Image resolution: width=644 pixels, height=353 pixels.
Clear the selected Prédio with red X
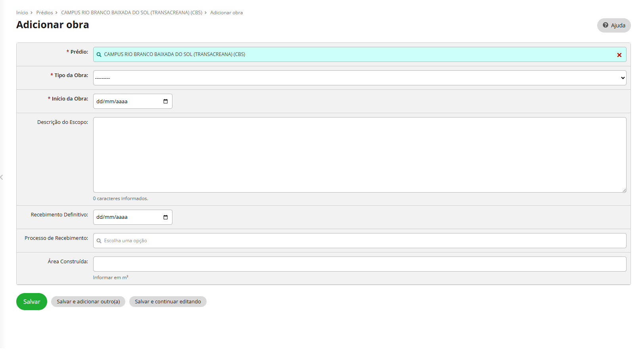pos(619,55)
